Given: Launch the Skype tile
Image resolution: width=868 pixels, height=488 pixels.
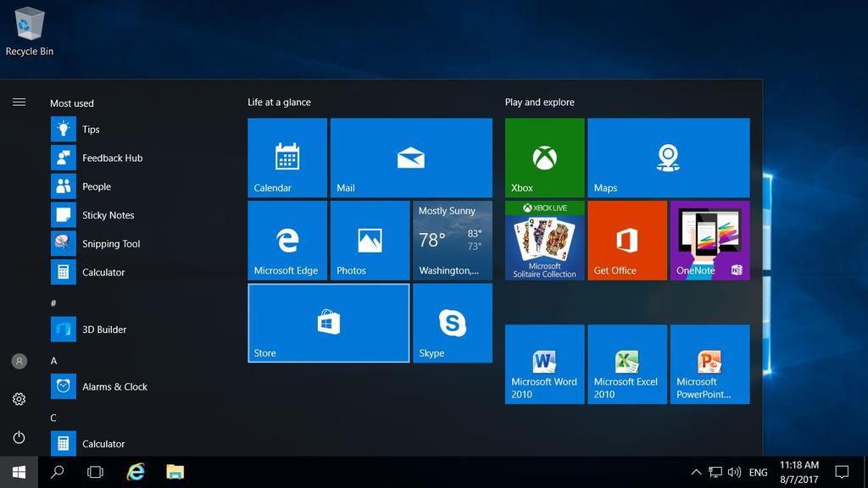Looking at the screenshot, I should pyautogui.click(x=453, y=323).
